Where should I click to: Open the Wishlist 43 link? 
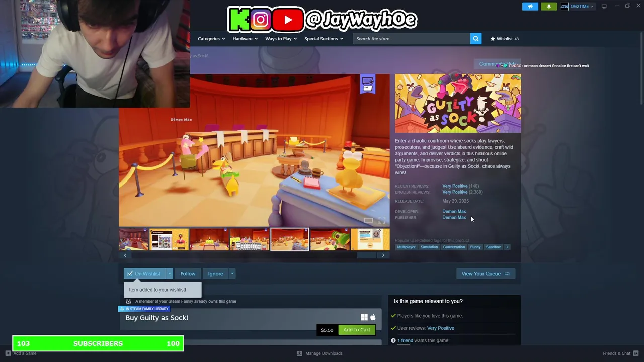pos(505,39)
